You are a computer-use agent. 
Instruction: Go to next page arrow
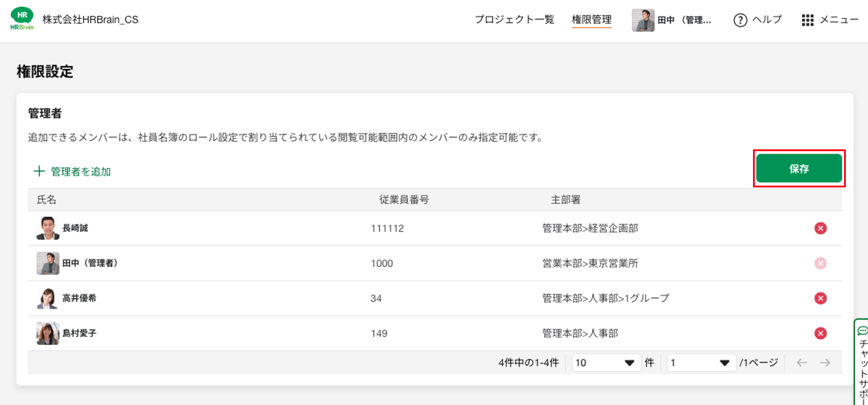pos(825,363)
